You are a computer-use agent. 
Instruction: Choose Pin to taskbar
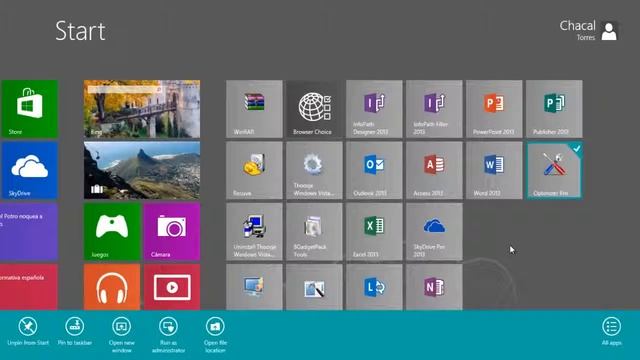click(x=75, y=331)
